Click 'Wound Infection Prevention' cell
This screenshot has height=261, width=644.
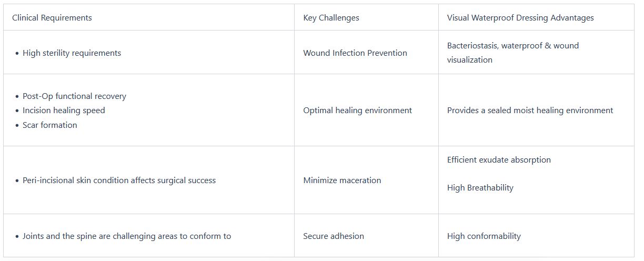(x=355, y=53)
